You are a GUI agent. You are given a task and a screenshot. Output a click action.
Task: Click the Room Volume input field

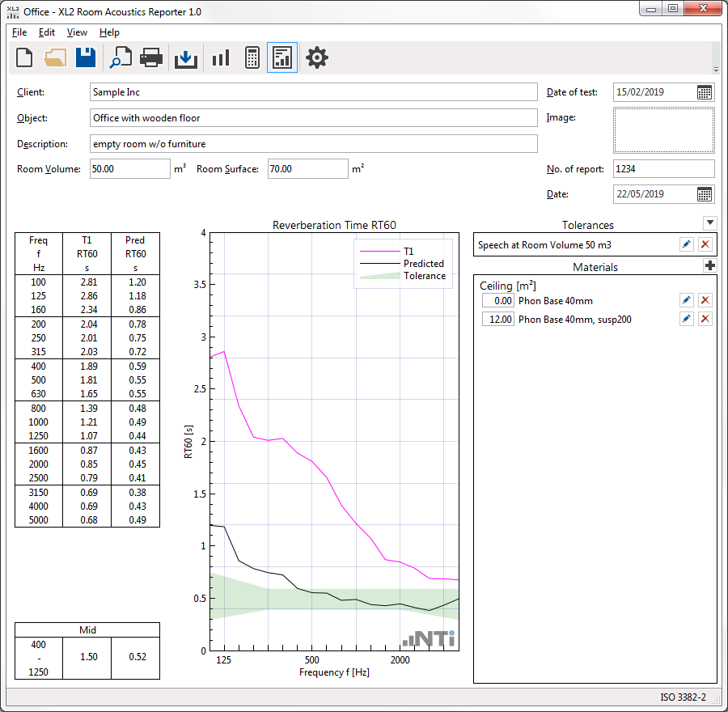[x=129, y=169]
